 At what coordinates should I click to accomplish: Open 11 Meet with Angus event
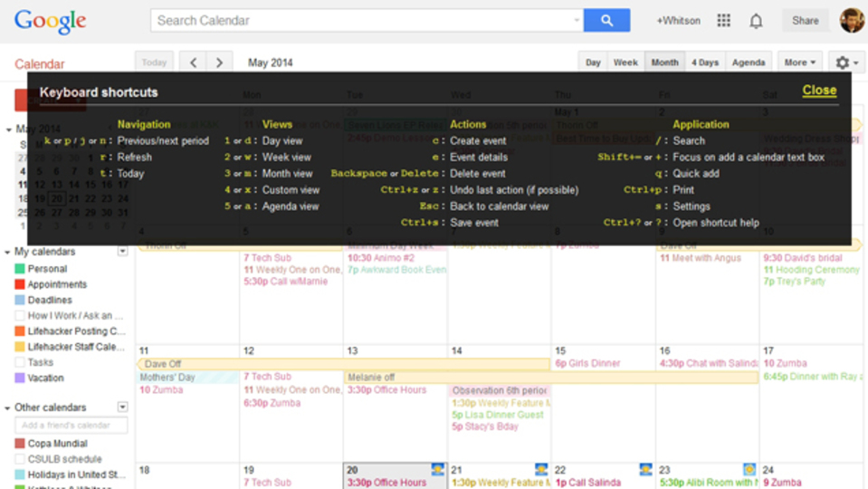pyautogui.click(x=701, y=257)
